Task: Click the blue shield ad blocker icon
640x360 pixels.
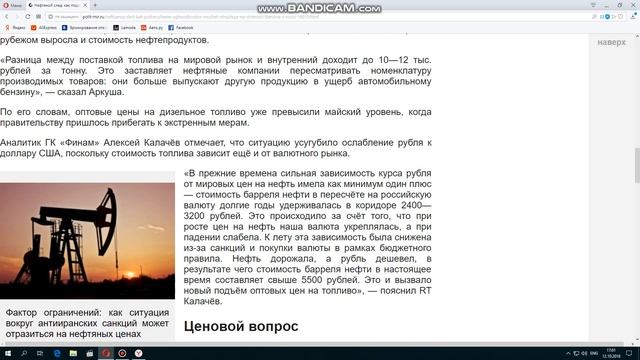Action: 607,17
